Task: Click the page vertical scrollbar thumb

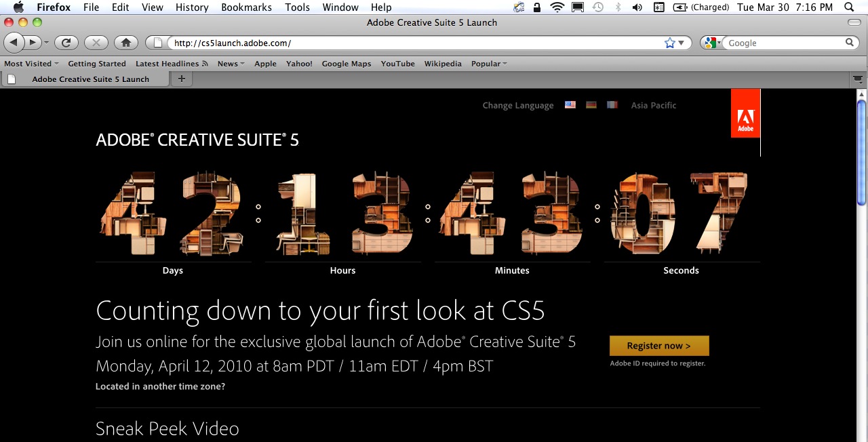Action: pyautogui.click(x=862, y=152)
